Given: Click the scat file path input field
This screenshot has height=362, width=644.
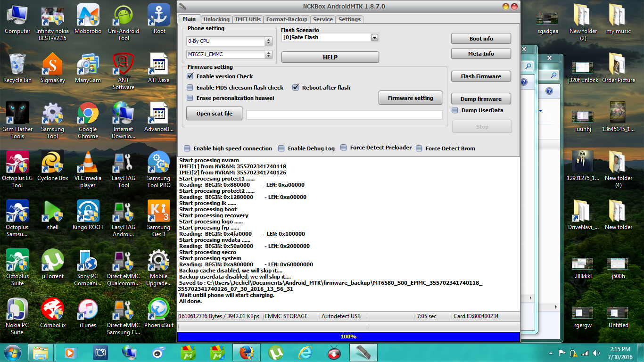Looking at the screenshot, I should pos(344,115).
